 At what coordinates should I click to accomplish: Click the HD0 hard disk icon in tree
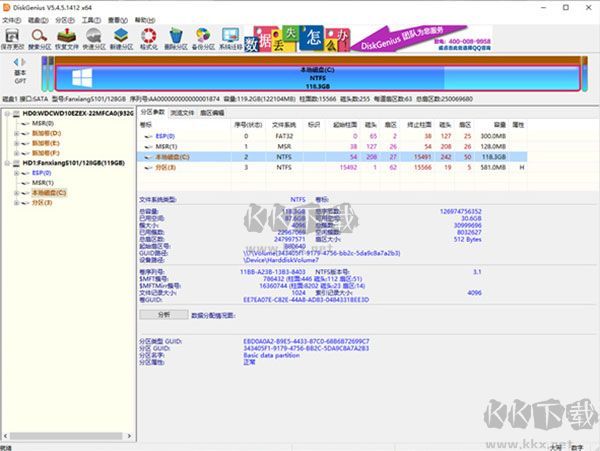coord(16,114)
